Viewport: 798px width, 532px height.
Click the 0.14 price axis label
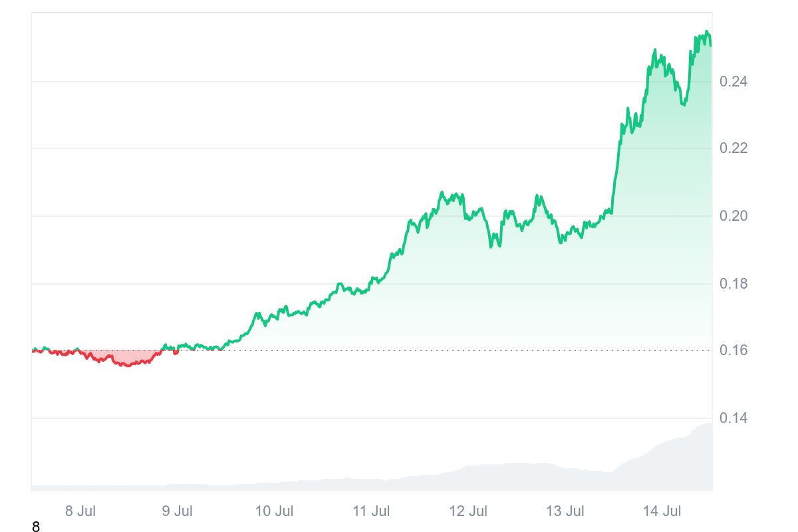[733, 418]
